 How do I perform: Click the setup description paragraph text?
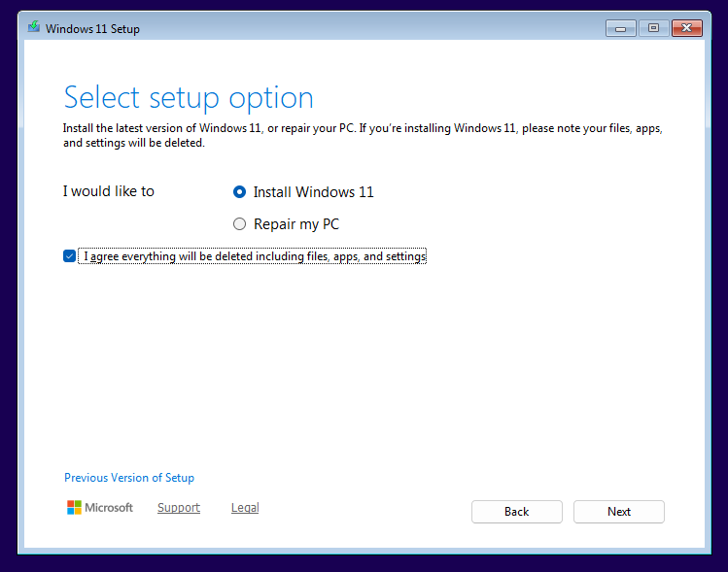[367, 135]
